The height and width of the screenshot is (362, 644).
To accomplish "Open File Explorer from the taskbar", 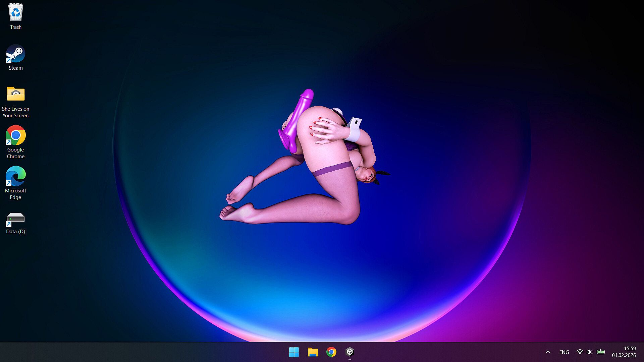I will click(x=313, y=352).
